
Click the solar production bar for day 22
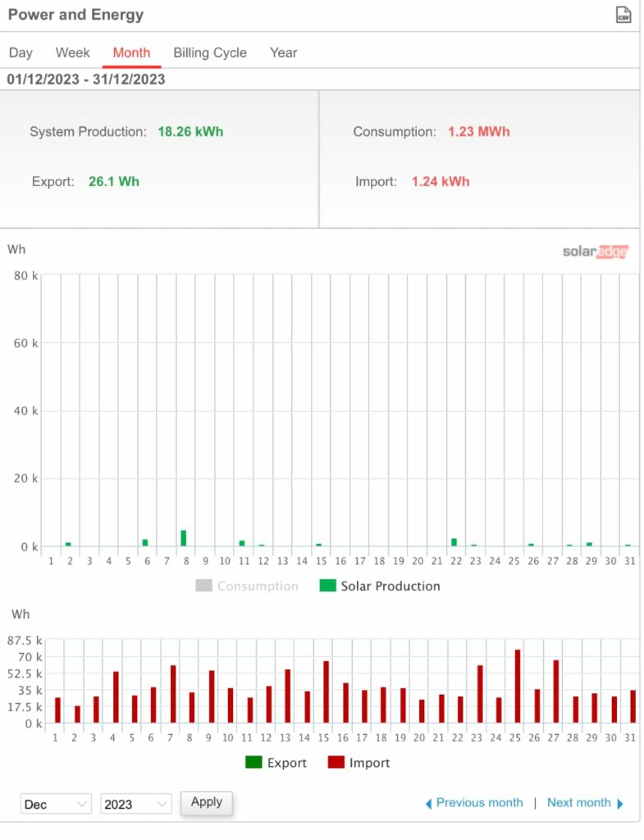pos(454,542)
